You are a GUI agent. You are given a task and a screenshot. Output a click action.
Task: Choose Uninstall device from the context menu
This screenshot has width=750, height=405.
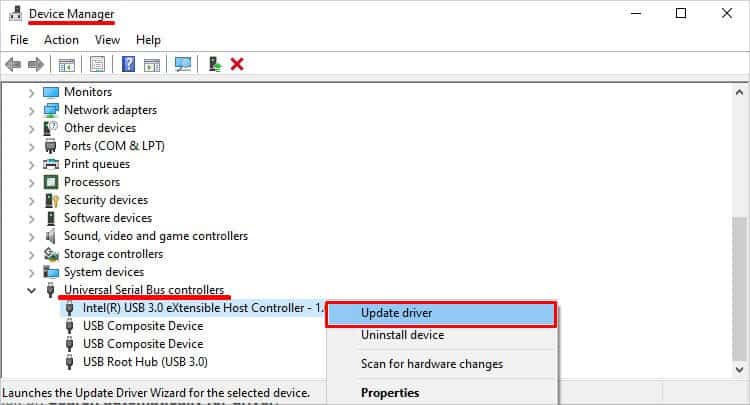click(x=441, y=335)
